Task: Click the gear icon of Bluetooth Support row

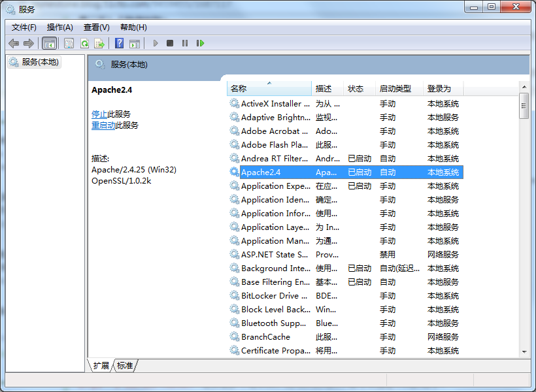Action: point(234,323)
